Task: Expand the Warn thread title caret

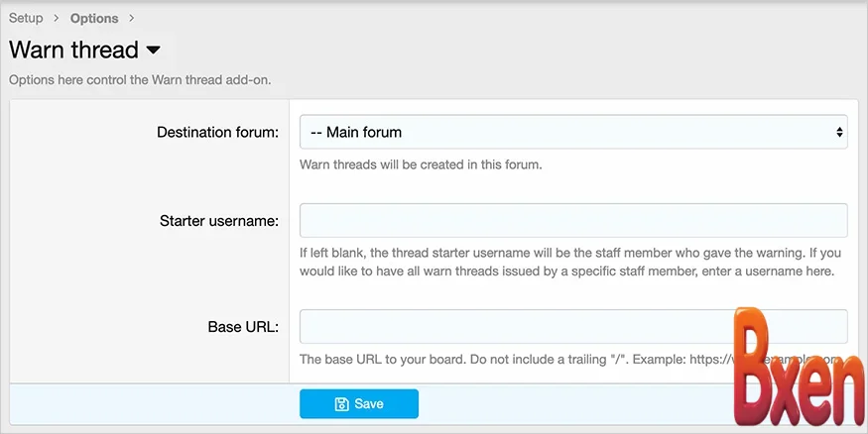Action: click(x=153, y=50)
